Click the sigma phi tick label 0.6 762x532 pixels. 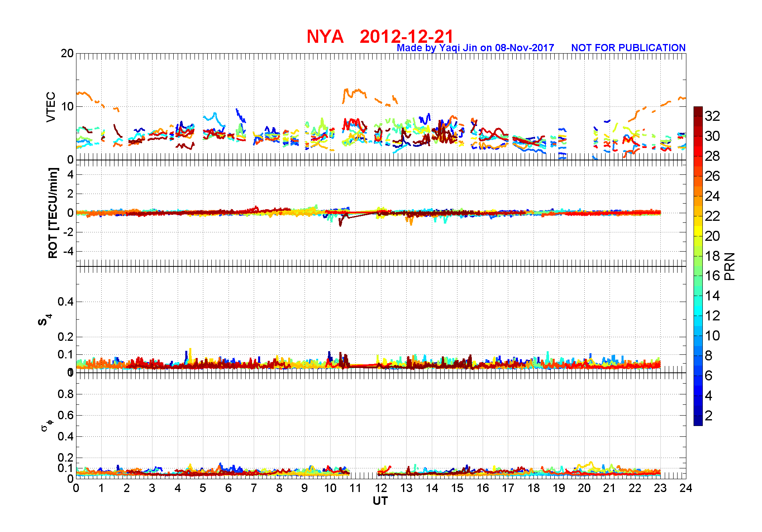pyautogui.click(x=66, y=415)
